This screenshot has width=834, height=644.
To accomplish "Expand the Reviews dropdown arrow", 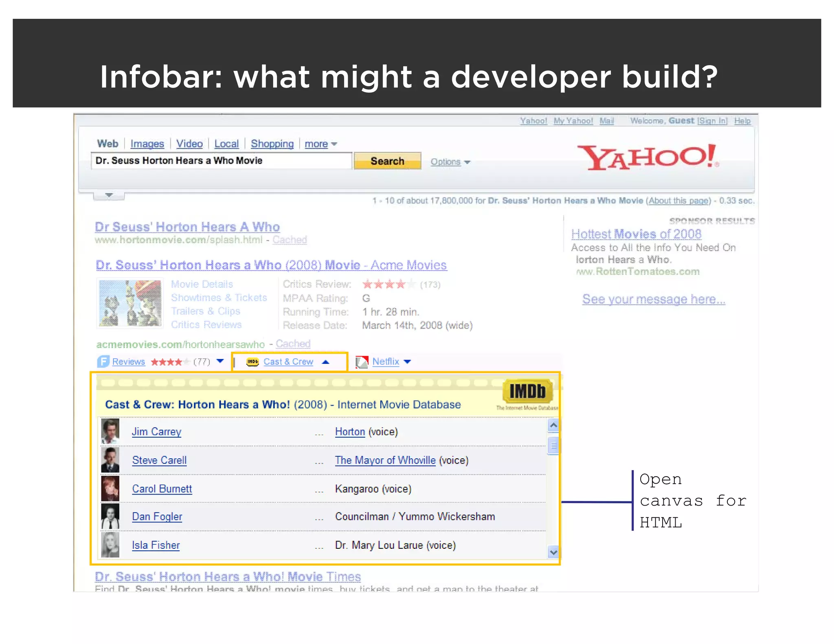I will (220, 361).
